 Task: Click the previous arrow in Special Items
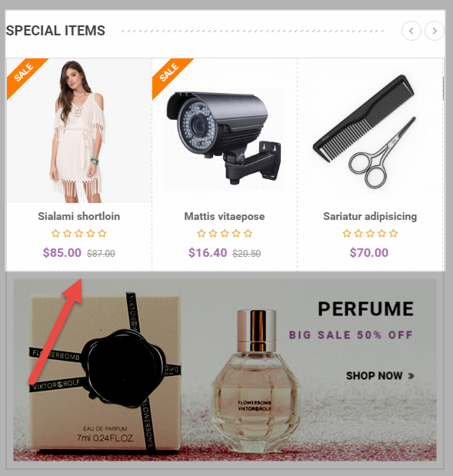(x=411, y=31)
